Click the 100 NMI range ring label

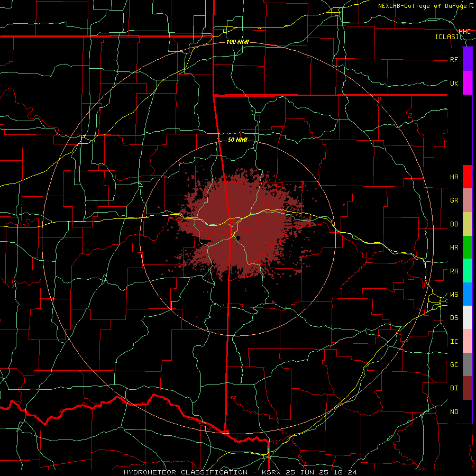coord(237,42)
